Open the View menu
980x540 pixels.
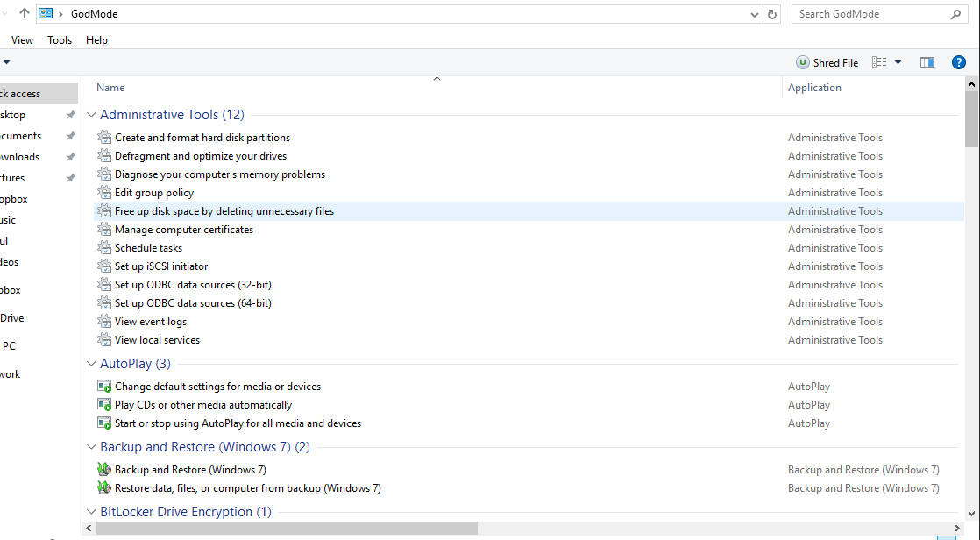(x=23, y=40)
